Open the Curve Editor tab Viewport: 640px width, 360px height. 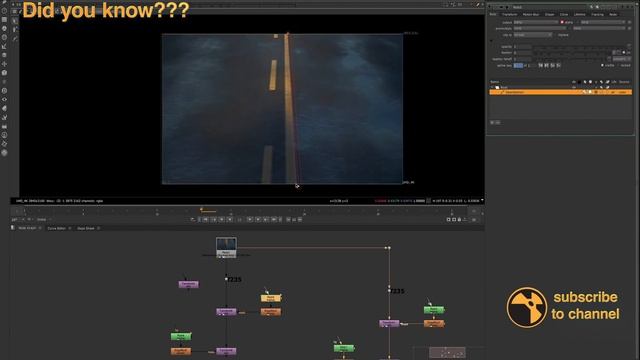tap(56, 228)
